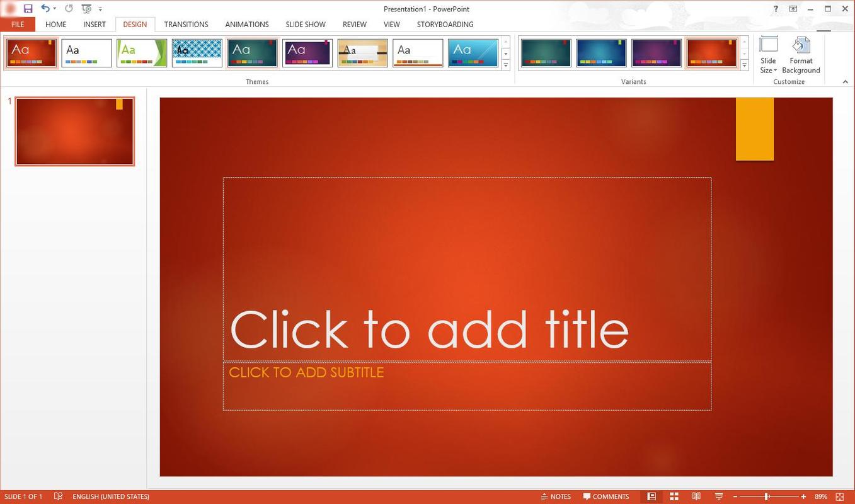Click 'English (United States)' language indicator
The width and height of the screenshot is (855, 504).
(111, 496)
